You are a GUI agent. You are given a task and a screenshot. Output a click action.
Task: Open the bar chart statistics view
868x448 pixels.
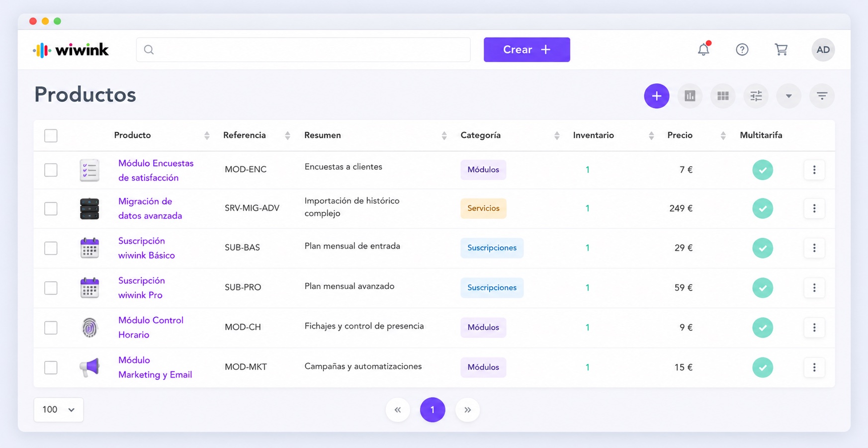point(690,96)
